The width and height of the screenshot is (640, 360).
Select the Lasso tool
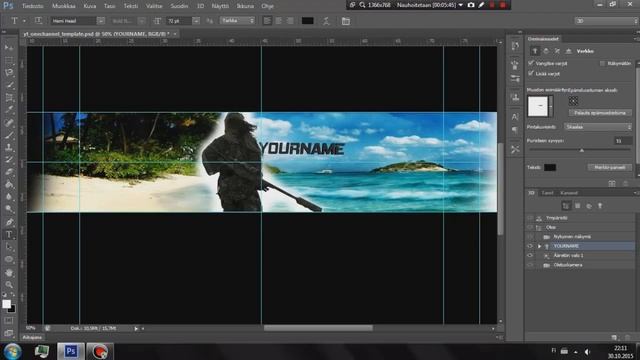click(x=9, y=73)
